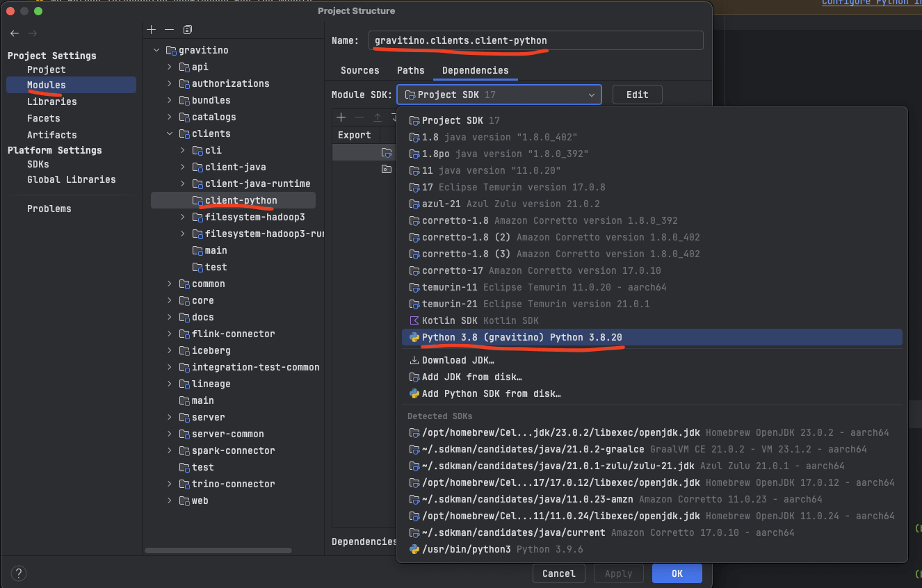Move a dependency up with the arrow icon

378,117
